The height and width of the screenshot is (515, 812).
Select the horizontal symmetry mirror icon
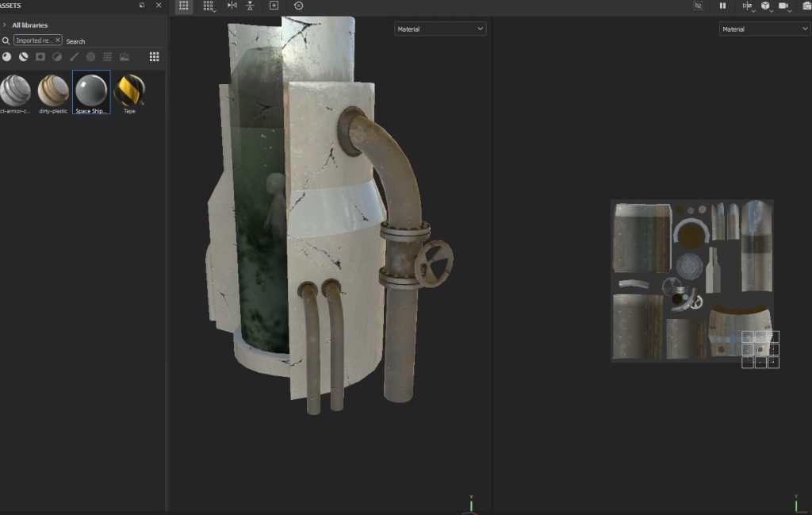coord(232,6)
